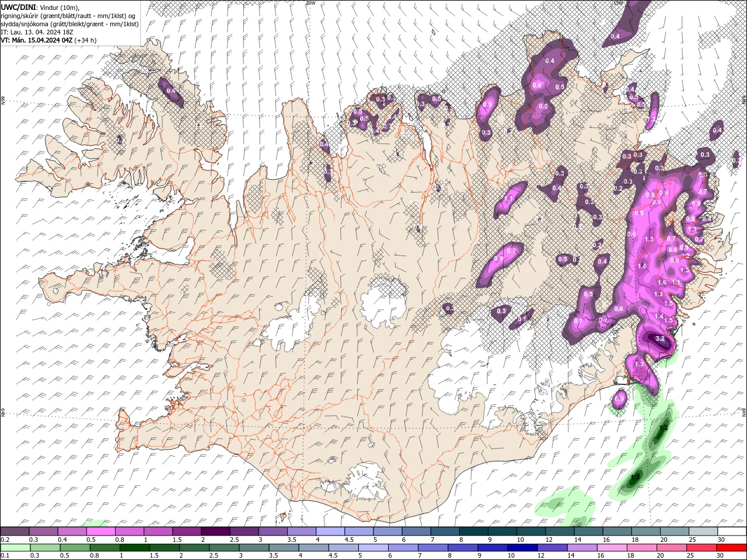This screenshot has height=560, width=747.
Task: Choose the upper legend swatch labeled 3.5
Action: point(302,531)
